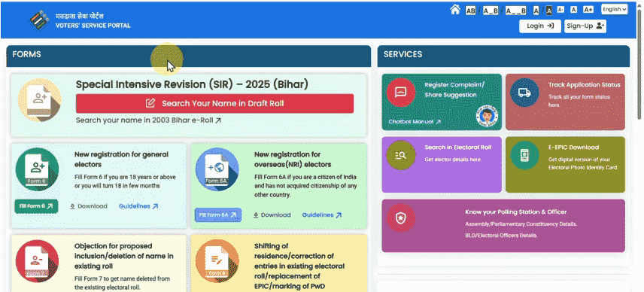Open the Search in Electoral Roll card
644x292 pixels.
pos(442,165)
